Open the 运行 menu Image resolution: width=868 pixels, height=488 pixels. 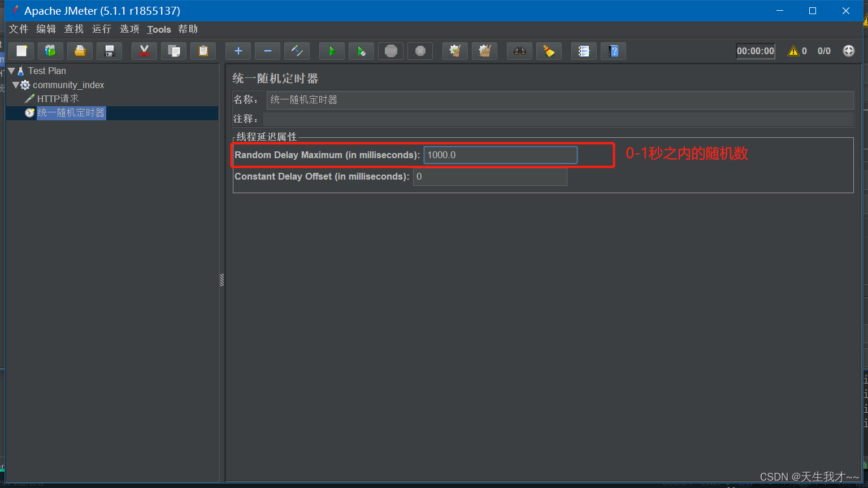[x=102, y=29]
